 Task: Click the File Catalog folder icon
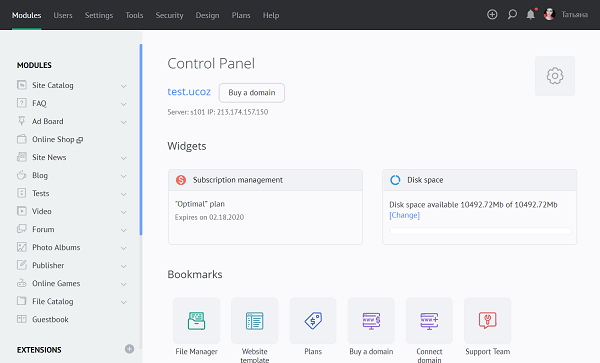(22, 301)
